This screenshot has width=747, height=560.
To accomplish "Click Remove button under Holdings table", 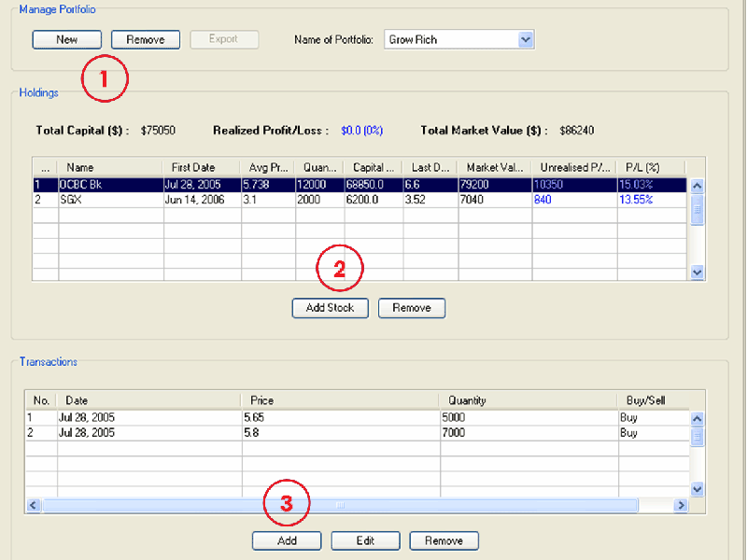I will (x=411, y=308).
